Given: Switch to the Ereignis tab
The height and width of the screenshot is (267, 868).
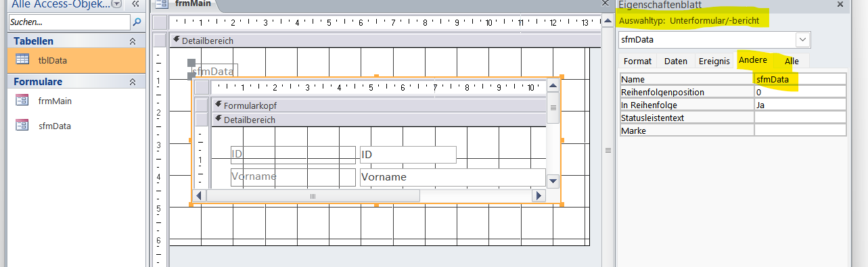Looking at the screenshot, I should point(714,61).
